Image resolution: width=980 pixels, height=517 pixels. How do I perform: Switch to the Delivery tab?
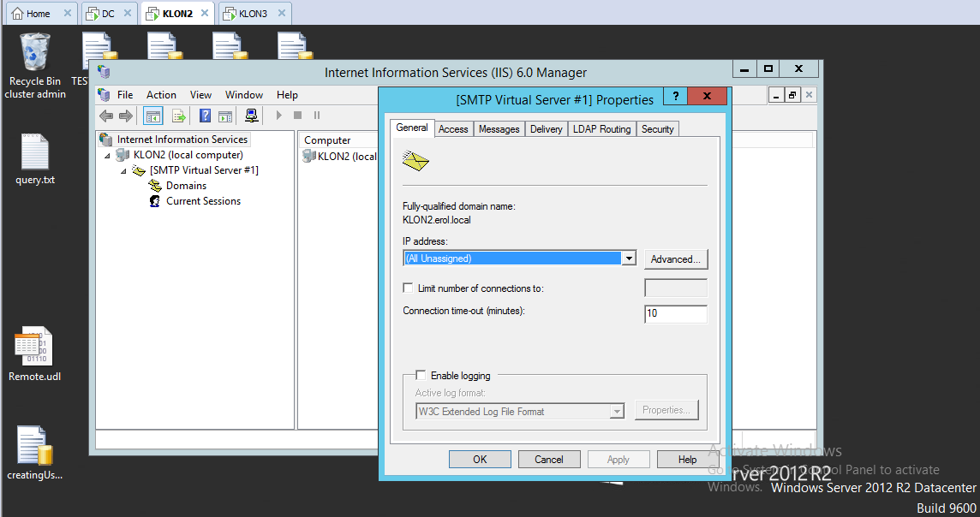[x=546, y=129]
